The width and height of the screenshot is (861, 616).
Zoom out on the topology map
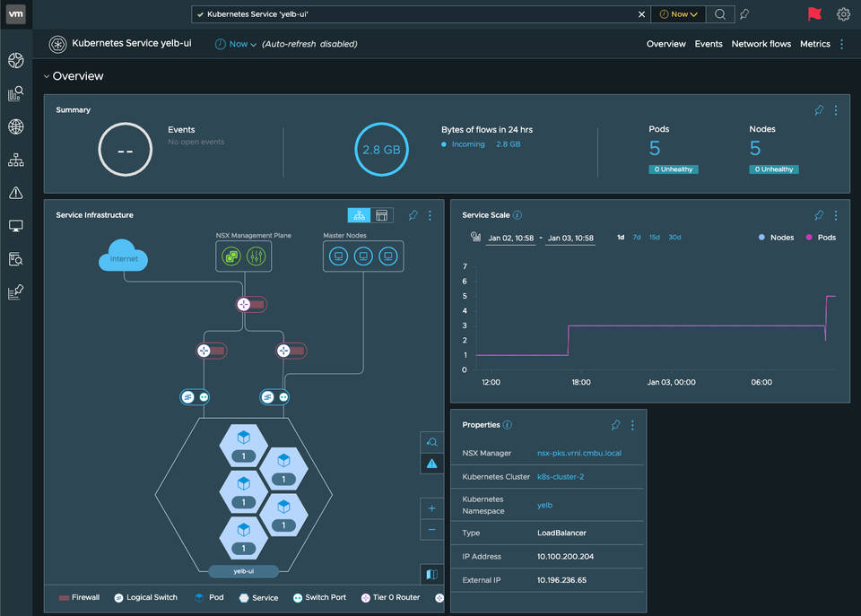[x=431, y=530]
